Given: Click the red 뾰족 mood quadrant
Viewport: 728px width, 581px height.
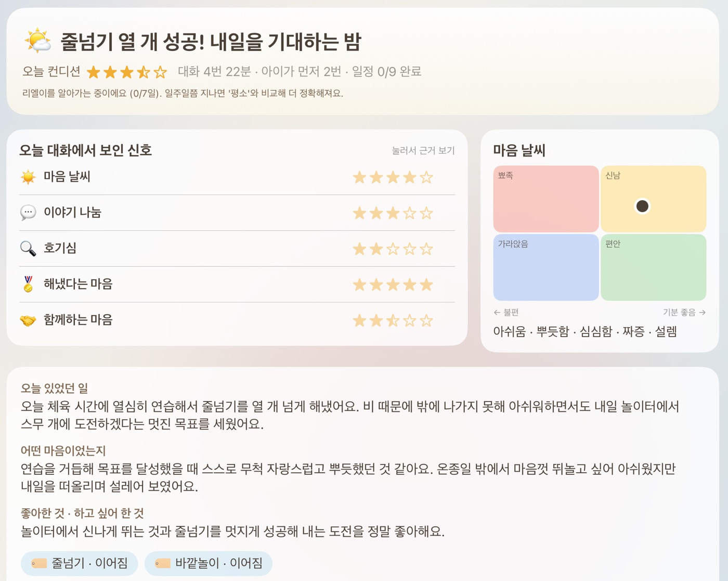Looking at the screenshot, I should click(x=546, y=199).
